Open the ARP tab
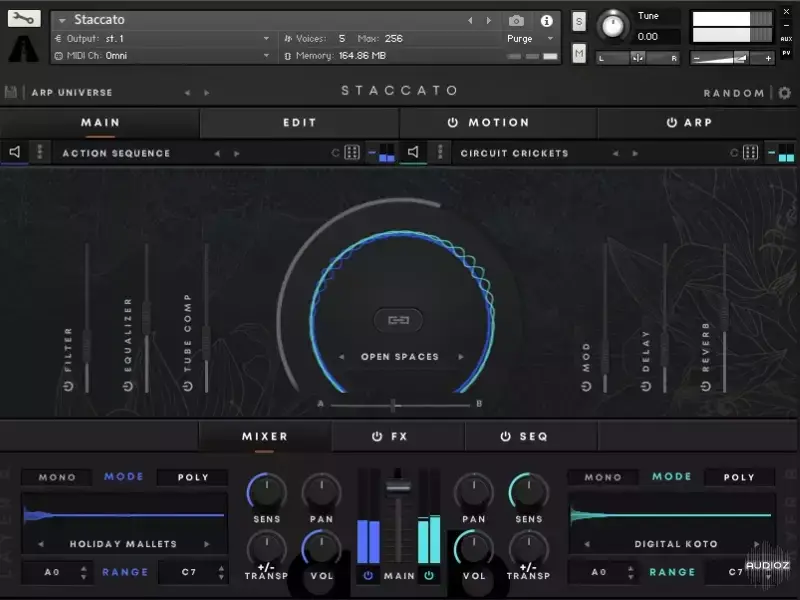Image resolution: width=800 pixels, height=600 pixels. (x=698, y=122)
